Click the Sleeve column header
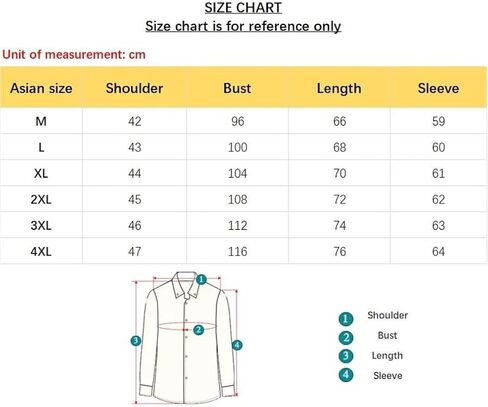488x407 pixels. [x=438, y=88]
